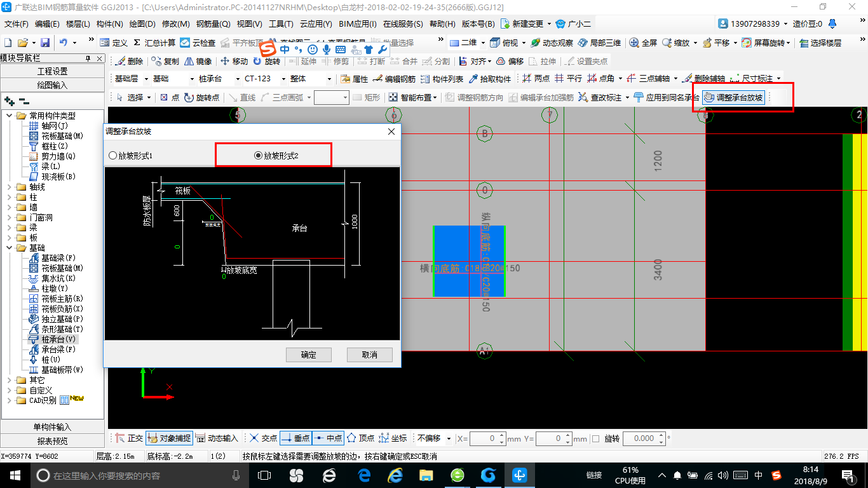
Task: Select 平行 parallel axis tool
Action: pyautogui.click(x=569, y=79)
